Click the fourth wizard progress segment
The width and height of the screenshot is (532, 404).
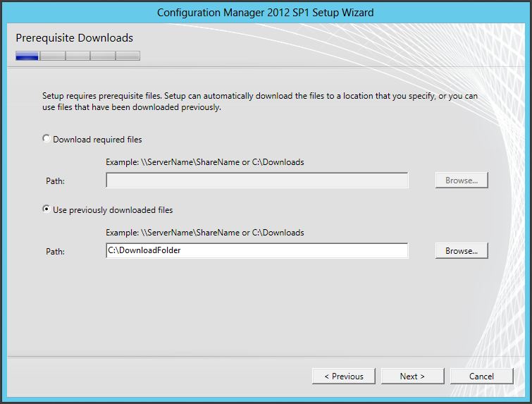pos(102,56)
